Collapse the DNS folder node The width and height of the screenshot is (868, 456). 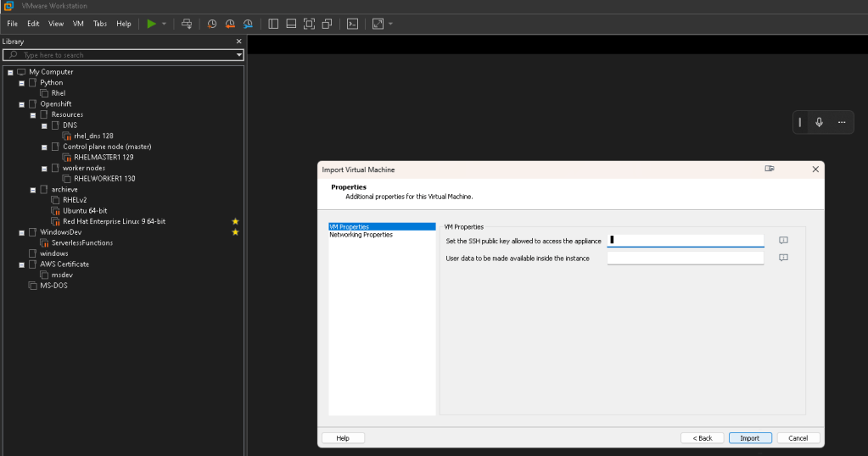44,126
